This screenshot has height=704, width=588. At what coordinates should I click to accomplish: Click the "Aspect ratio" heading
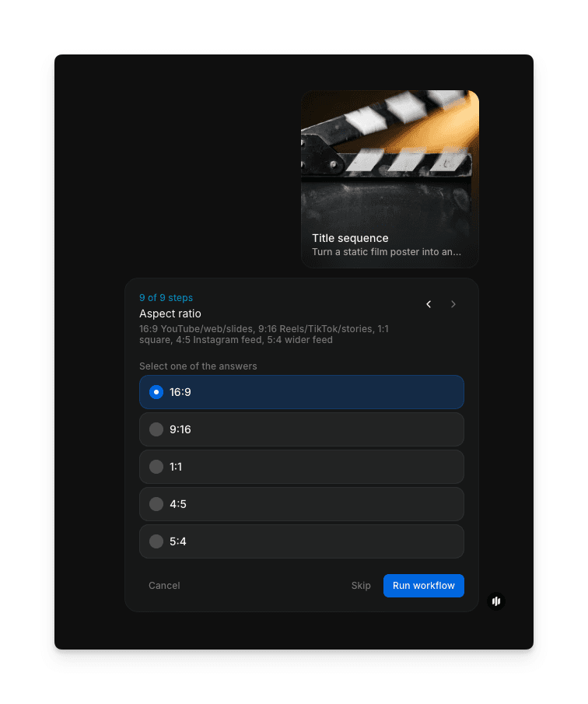click(x=170, y=313)
